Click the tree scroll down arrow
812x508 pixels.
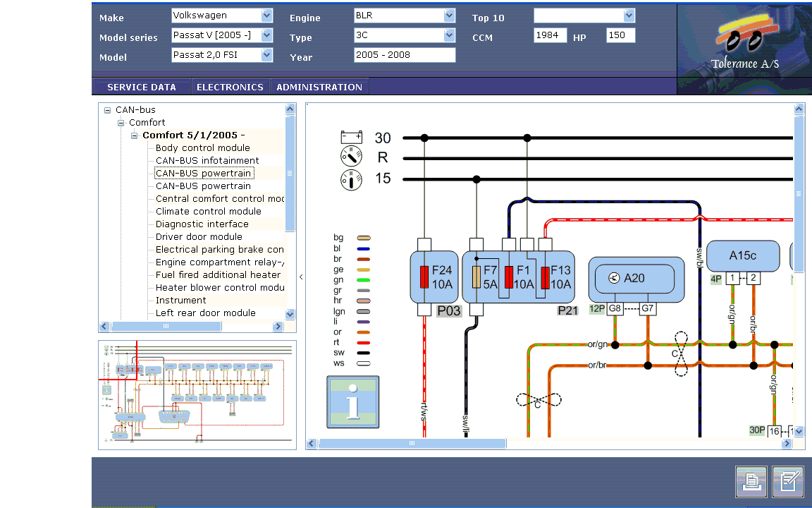coord(290,313)
